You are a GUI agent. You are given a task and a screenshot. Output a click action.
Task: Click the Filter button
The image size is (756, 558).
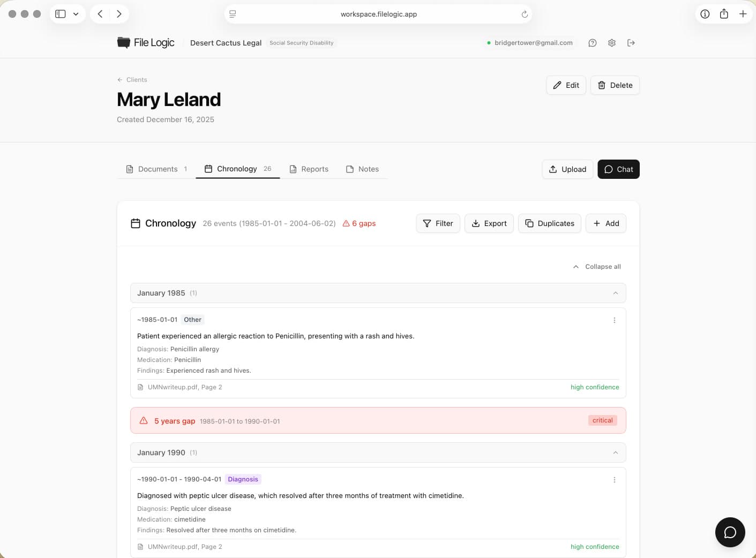point(438,223)
